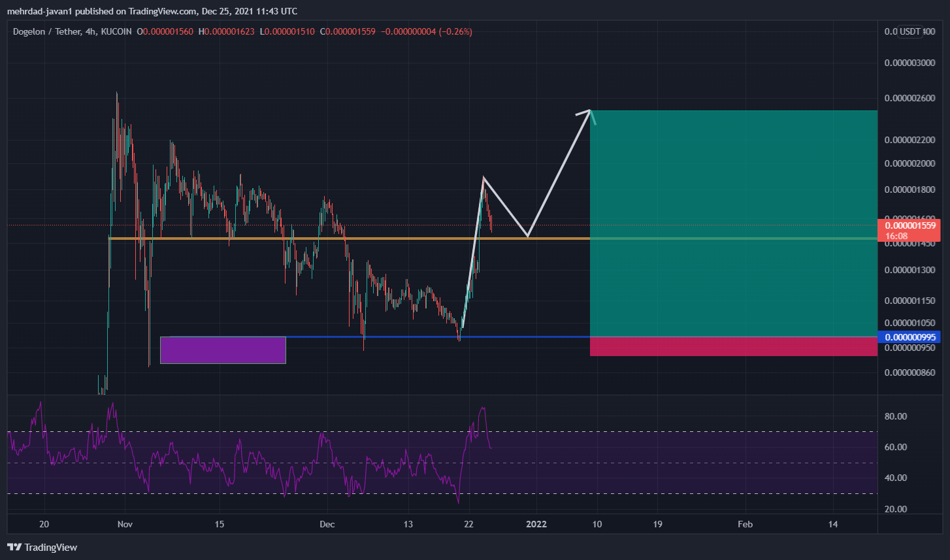Click RSI scale label 40.00
Screen dimensions: 950x560
point(895,478)
